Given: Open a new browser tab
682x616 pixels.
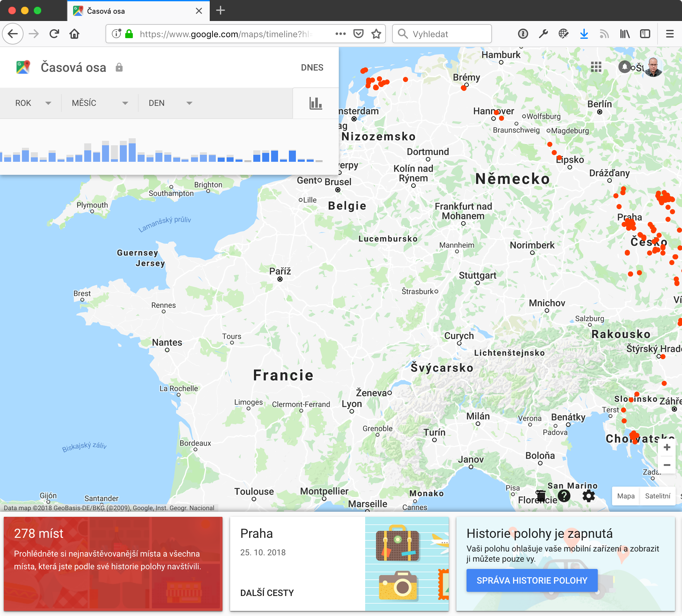Looking at the screenshot, I should coord(220,10).
